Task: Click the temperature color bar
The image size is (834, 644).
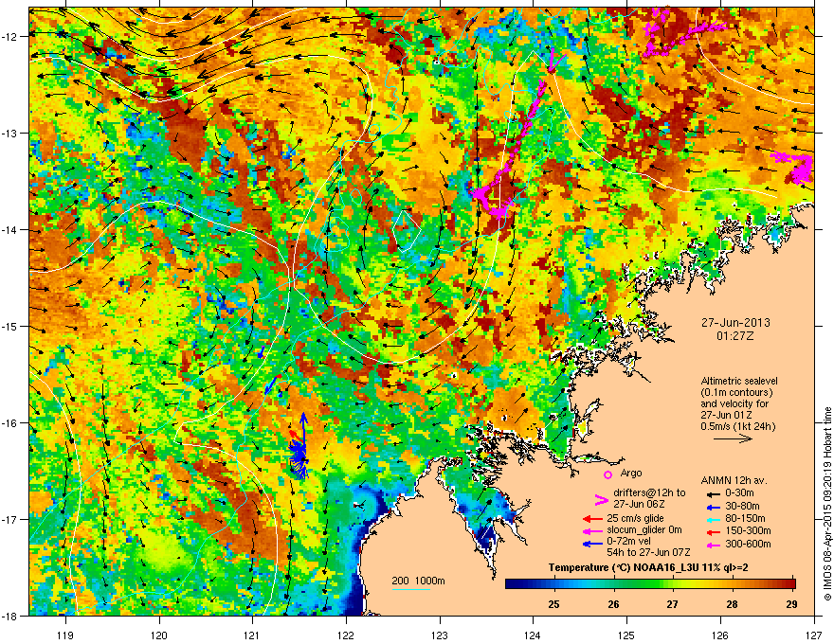Action: [x=650, y=583]
